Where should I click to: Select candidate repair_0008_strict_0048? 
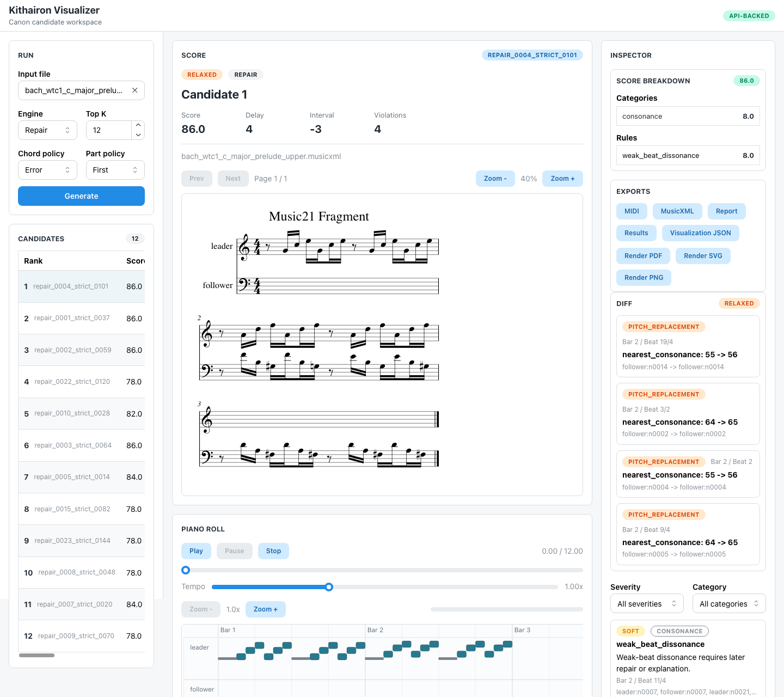tap(82, 572)
